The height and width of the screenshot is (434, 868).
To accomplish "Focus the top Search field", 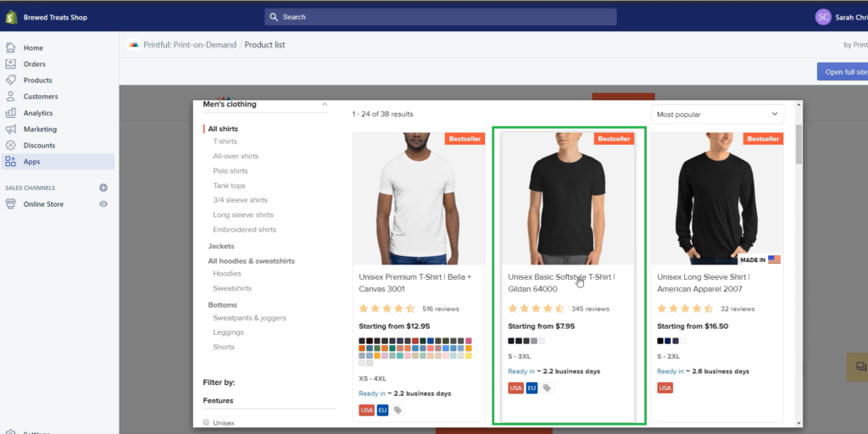I will pyautogui.click(x=440, y=17).
